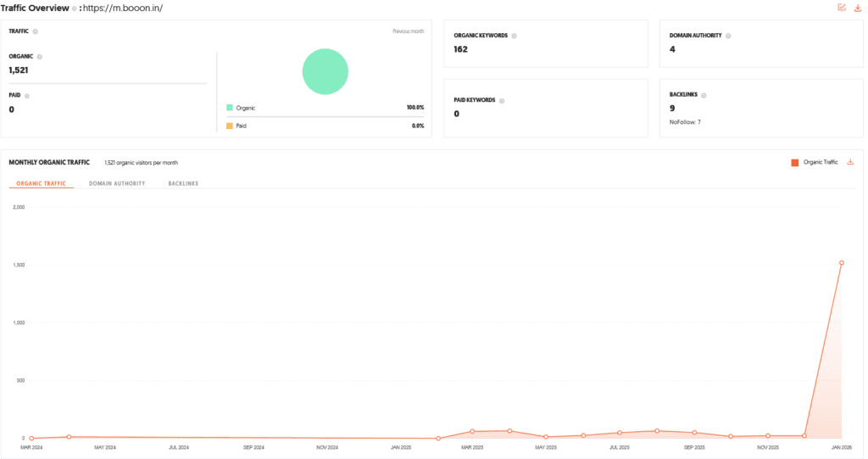Click the green organic traffic pie chart
The height and width of the screenshot is (459, 868).
click(x=325, y=71)
